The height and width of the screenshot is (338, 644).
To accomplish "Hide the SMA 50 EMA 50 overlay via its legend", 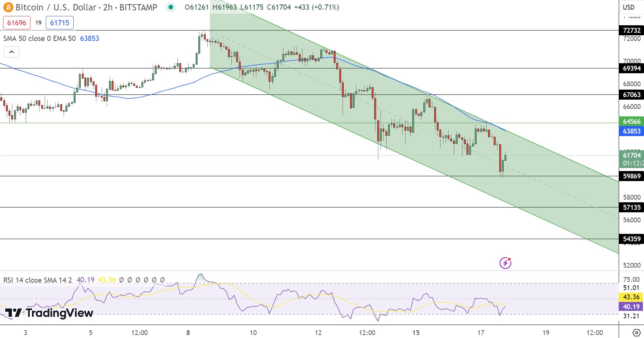I will coord(37,38).
